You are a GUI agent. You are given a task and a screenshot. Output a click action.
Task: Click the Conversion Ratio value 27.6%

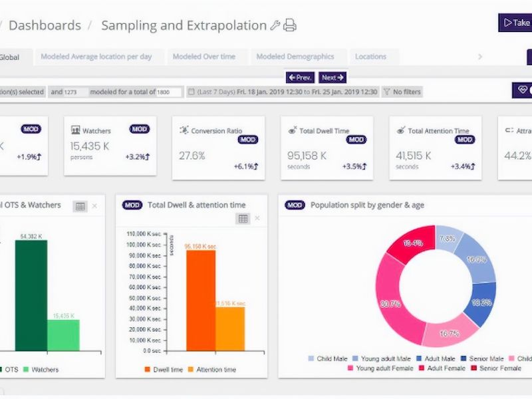pos(192,156)
